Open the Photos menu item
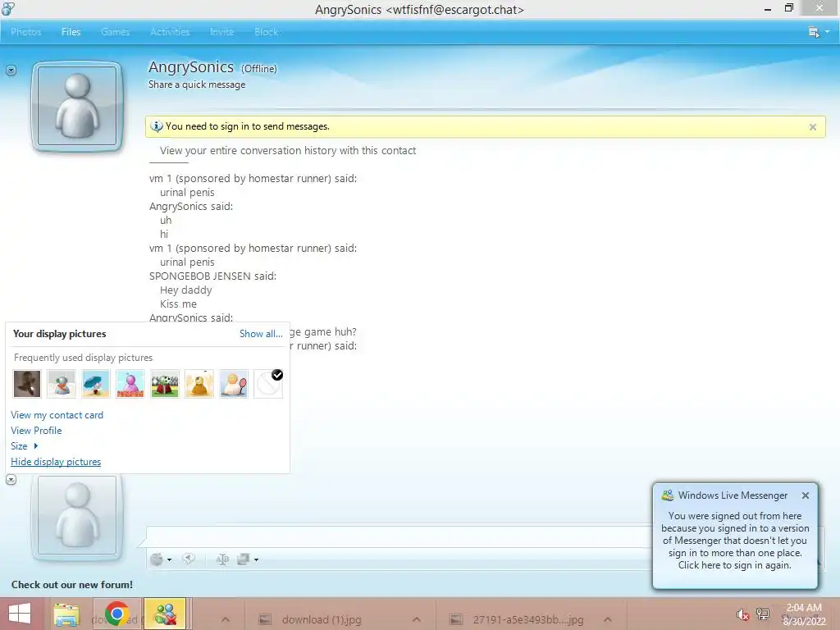The width and height of the screenshot is (840, 630). click(x=25, y=32)
